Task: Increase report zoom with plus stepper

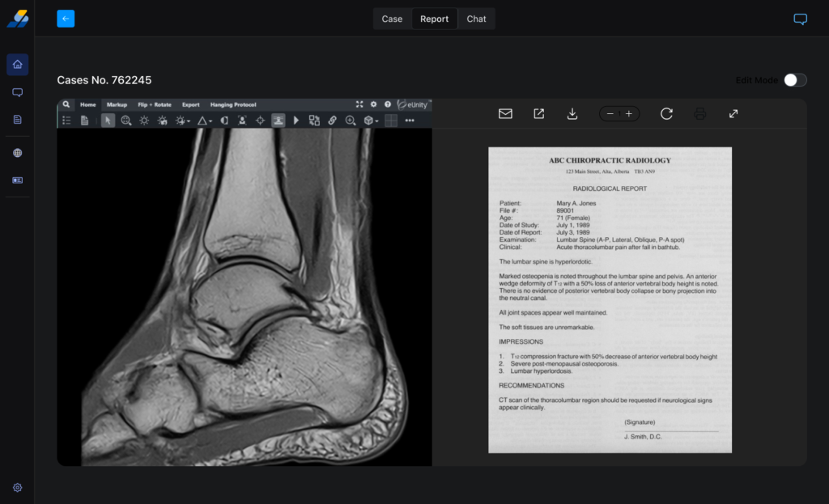Action: pos(628,114)
